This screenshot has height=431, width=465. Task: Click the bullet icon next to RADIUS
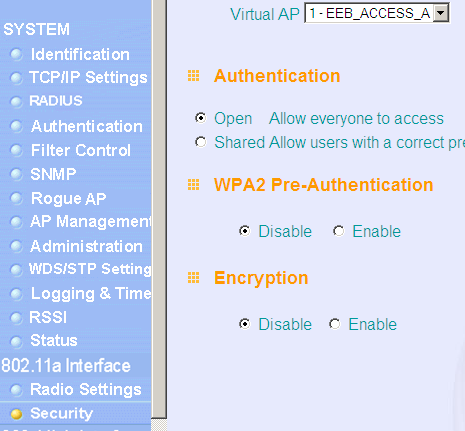click(x=16, y=101)
